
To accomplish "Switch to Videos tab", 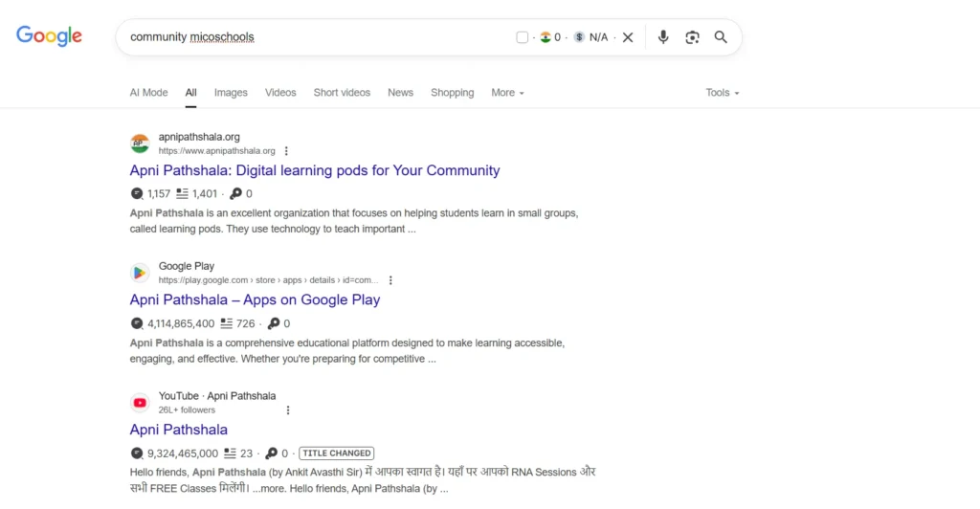I will pos(280,93).
